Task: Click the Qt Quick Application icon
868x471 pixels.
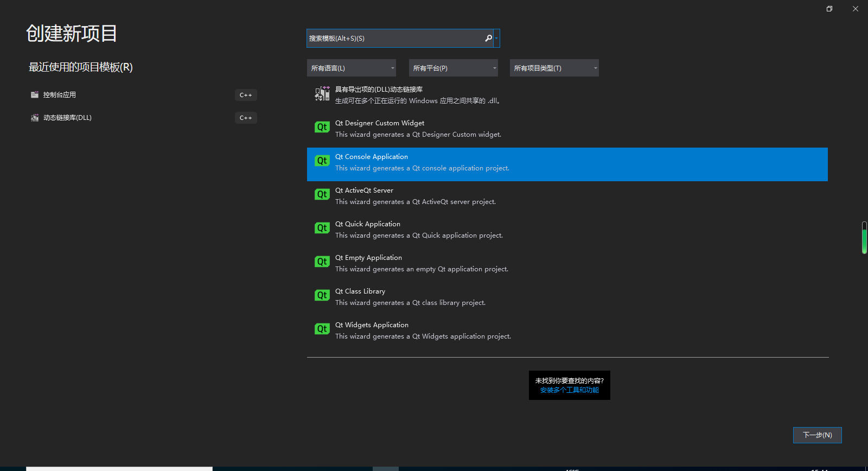Action: [322, 228]
